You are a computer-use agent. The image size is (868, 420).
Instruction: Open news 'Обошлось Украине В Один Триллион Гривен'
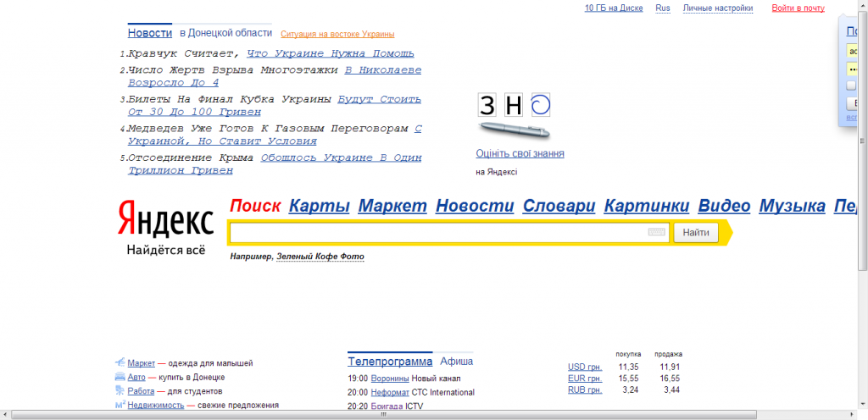pyautogui.click(x=275, y=164)
